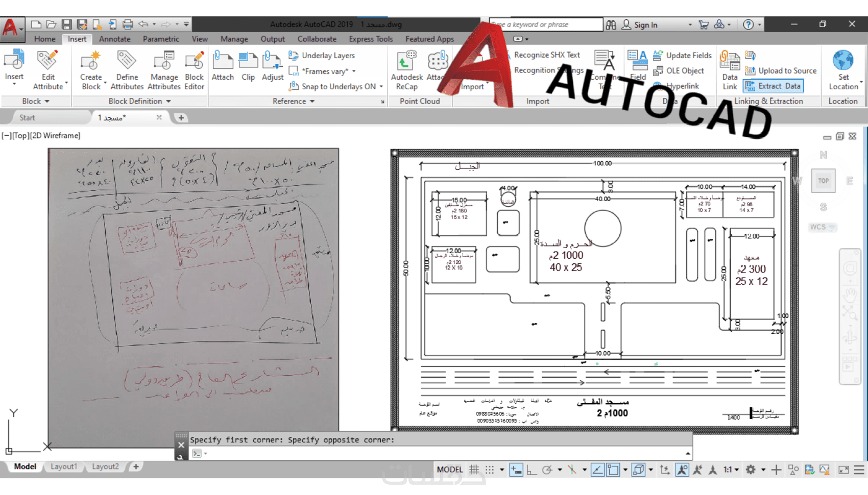Switch to the Annotate ribbon tab

tap(114, 39)
